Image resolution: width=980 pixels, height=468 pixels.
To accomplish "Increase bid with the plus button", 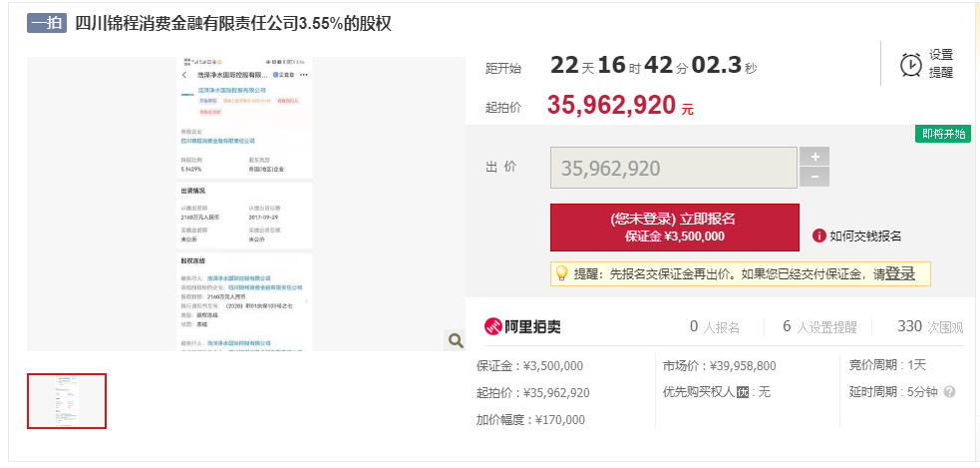I will pos(815,157).
